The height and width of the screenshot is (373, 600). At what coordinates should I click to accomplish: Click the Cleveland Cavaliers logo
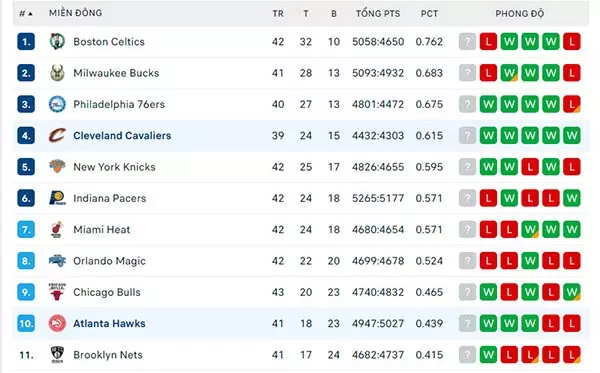(x=57, y=135)
